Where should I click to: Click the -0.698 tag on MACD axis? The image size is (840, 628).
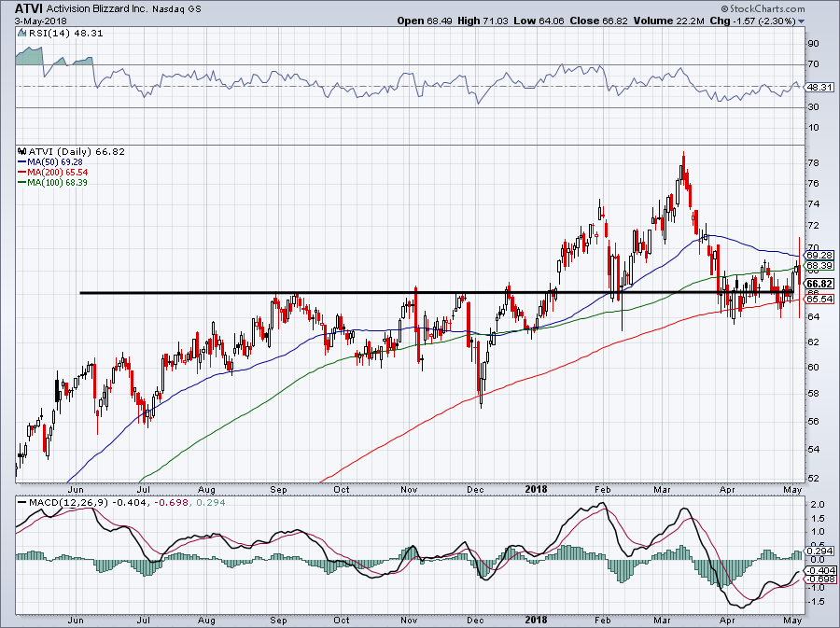(820, 579)
